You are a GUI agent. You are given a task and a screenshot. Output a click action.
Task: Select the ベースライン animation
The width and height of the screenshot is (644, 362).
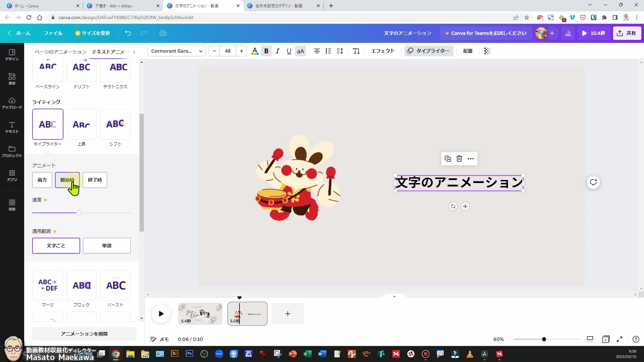(48, 74)
